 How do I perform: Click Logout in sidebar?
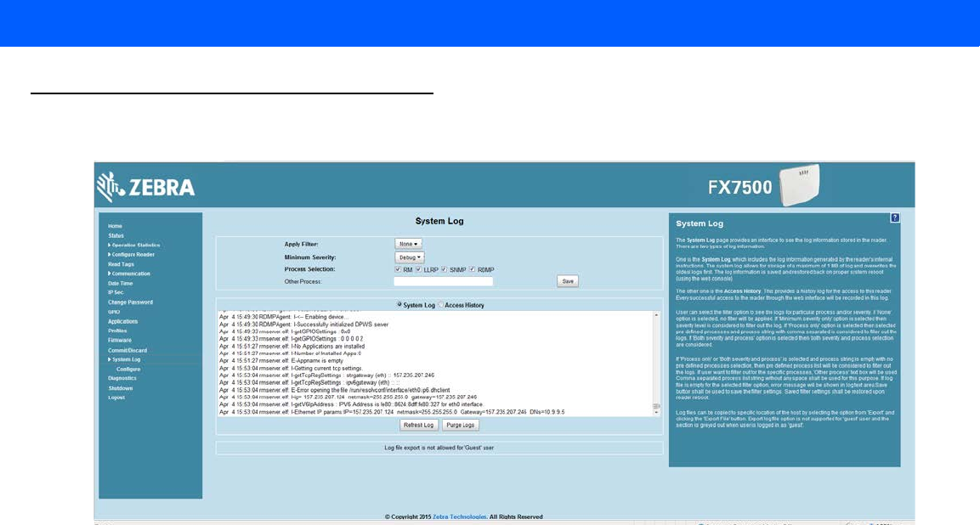[x=116, y=398]
